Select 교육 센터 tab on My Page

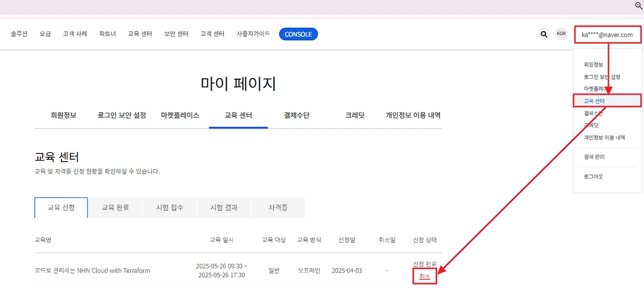(x=238, y=115)
